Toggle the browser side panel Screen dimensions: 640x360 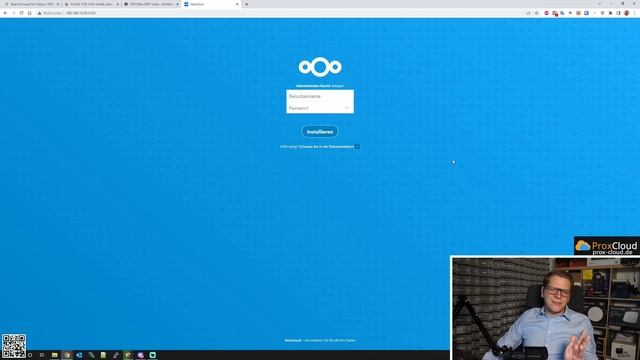[x=618, y=13]
